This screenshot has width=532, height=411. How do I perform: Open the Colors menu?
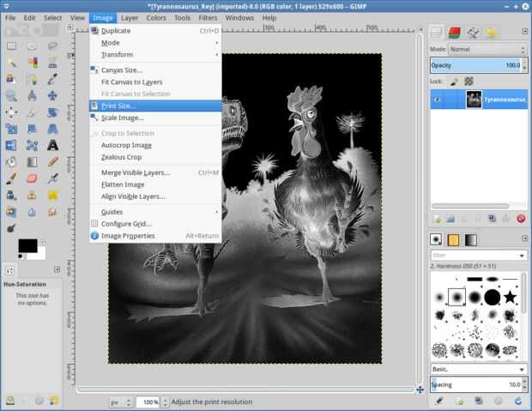pyautogui.click(x=156, y=18)
